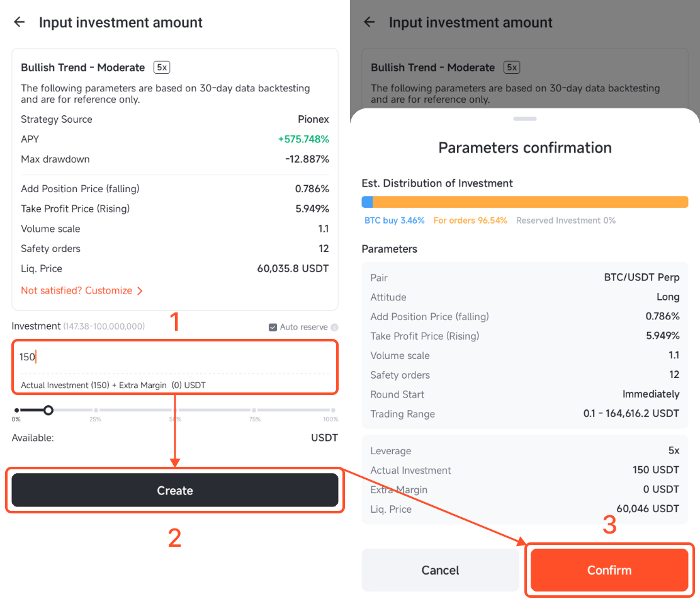Click the Not satisfied? Customize link
Screen dimensions: 700x606
point(76,290)
